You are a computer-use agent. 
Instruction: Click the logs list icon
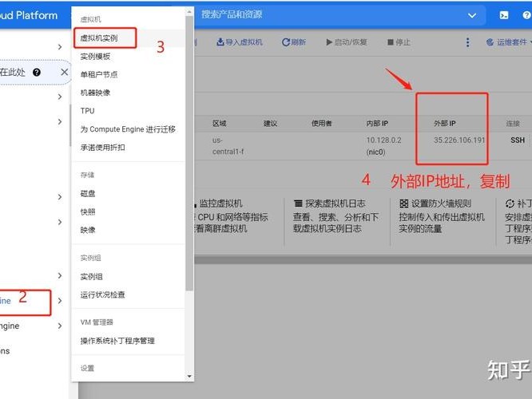click(298, 203)
